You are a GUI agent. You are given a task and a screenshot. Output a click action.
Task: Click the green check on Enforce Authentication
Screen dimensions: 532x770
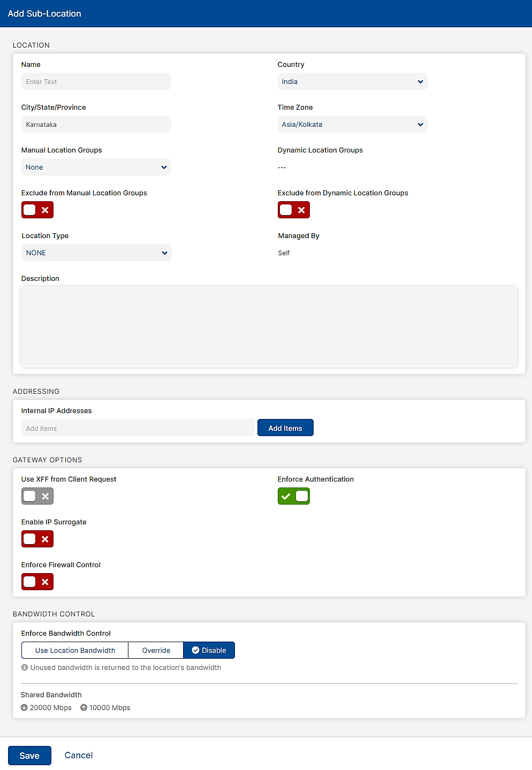[286, 496]
